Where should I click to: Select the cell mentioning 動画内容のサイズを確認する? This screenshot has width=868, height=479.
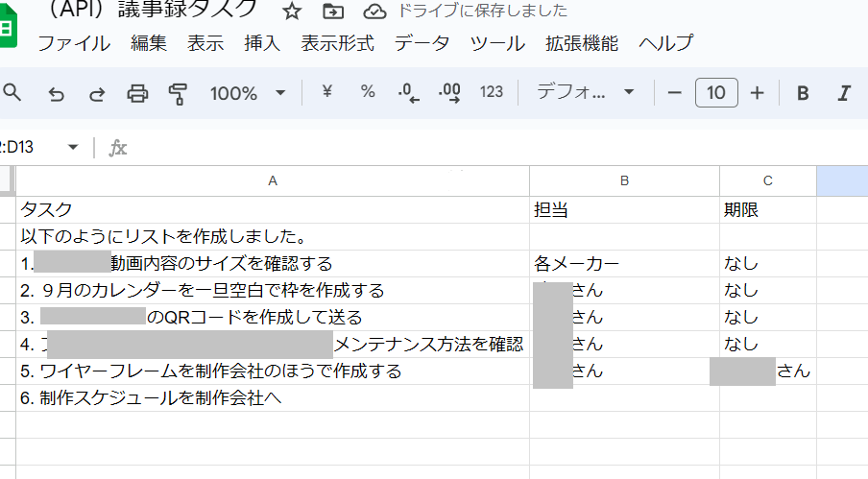click(273, 264)
